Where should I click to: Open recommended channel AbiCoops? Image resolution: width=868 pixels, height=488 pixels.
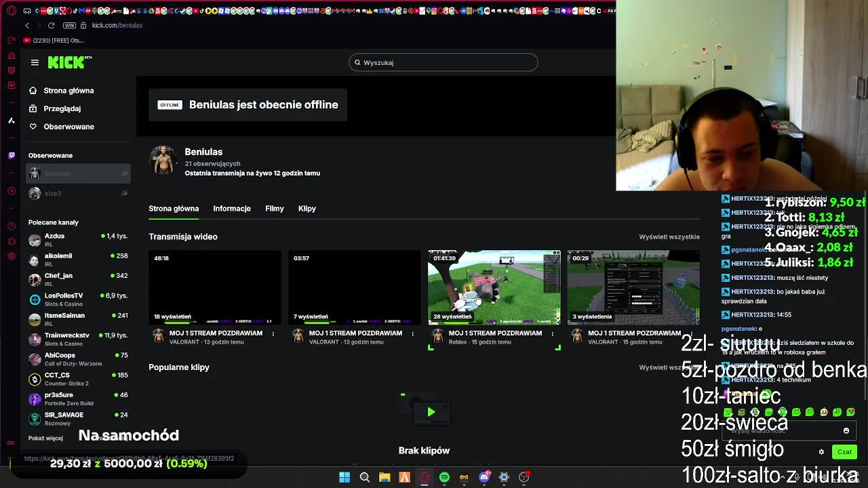[78, 359]
